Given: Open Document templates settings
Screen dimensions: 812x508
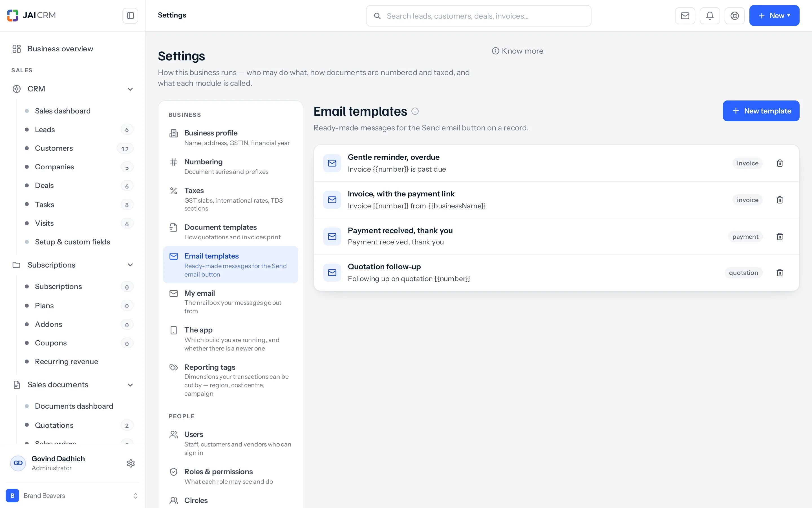Looking at the screenshot, I should point(231,232).
